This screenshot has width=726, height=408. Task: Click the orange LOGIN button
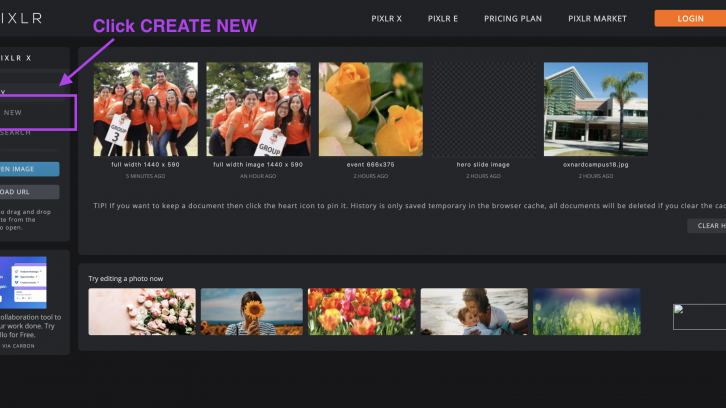click(690, 19)
